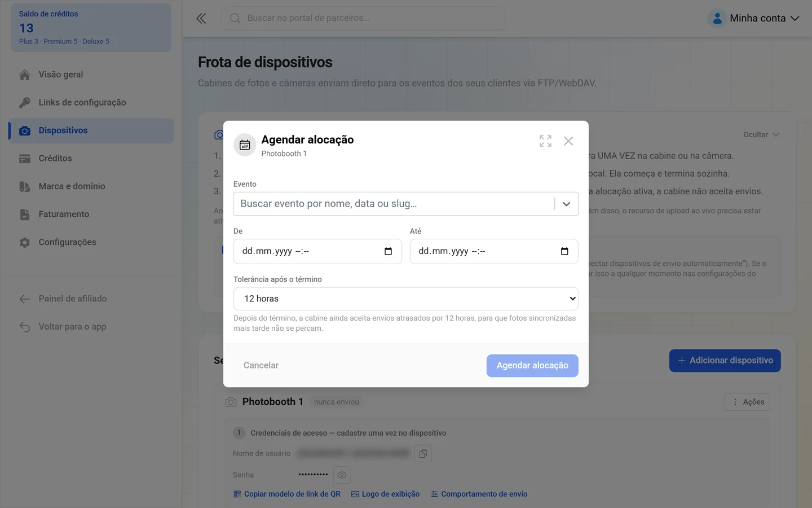Show the Senha password
The height and width of the screenshot is (508, 812).
(342, 475)
